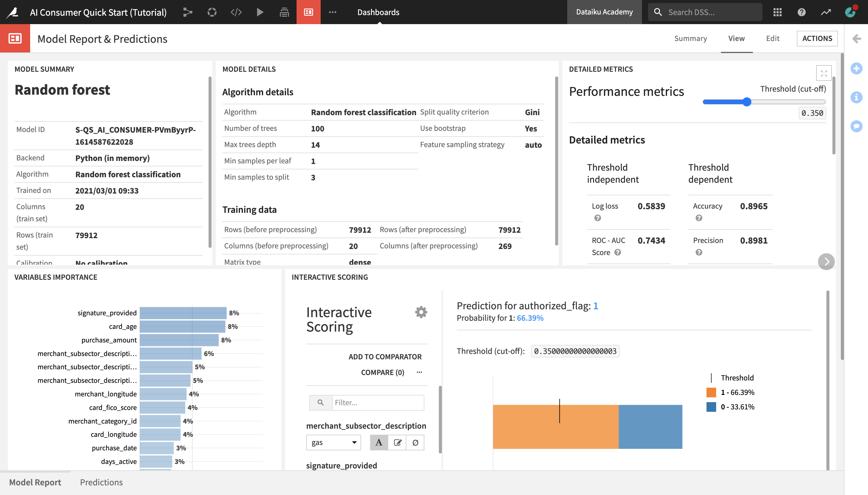The image size is (868, 495).
Task: Click the Model ID value text
Action: pyautogui.click(x=135, y=136)
